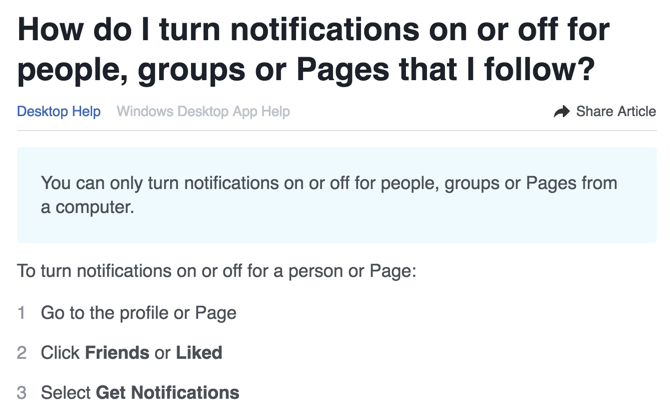Open the Share Article link text
670x415 pixels.
[x=616, y=112]
